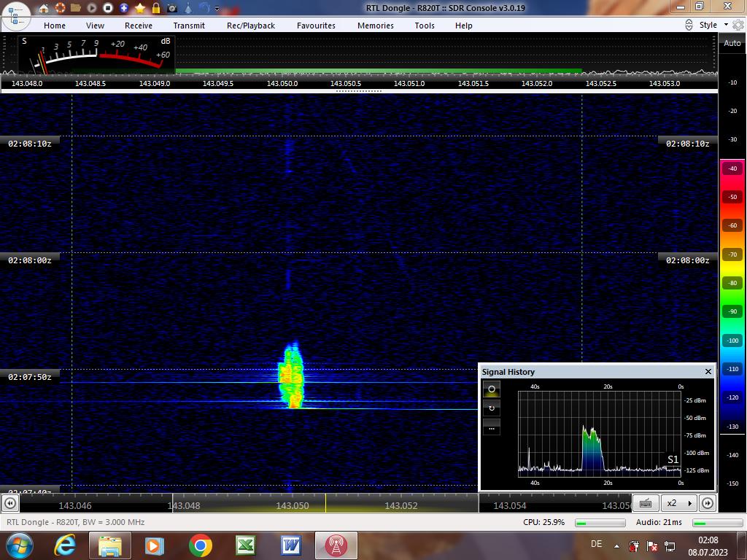Screen dimensions: 747x560
Task: Open the Style dropdown menu
Action: pos(713,25)
